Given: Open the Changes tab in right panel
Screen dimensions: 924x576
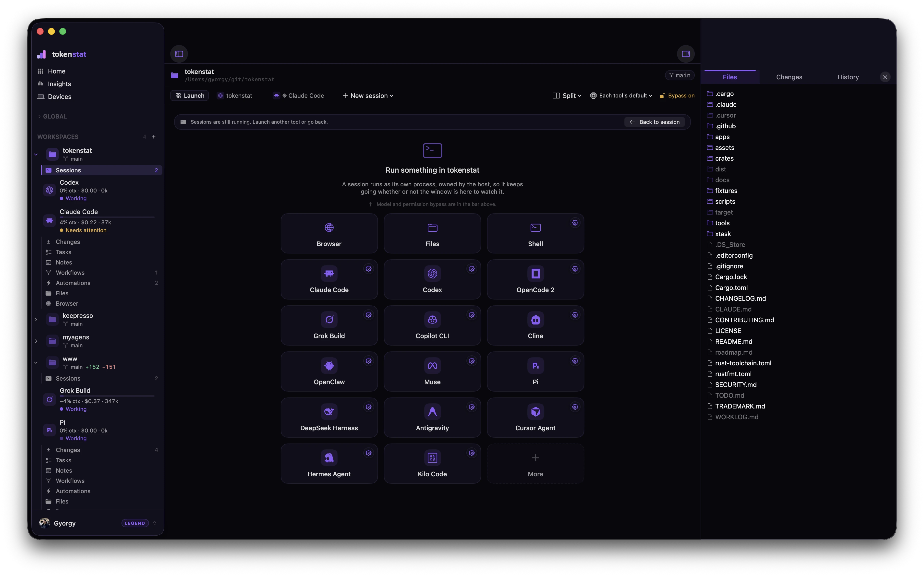Looking at the screenshot, I should pyautogui.click(x=789, y=77).
